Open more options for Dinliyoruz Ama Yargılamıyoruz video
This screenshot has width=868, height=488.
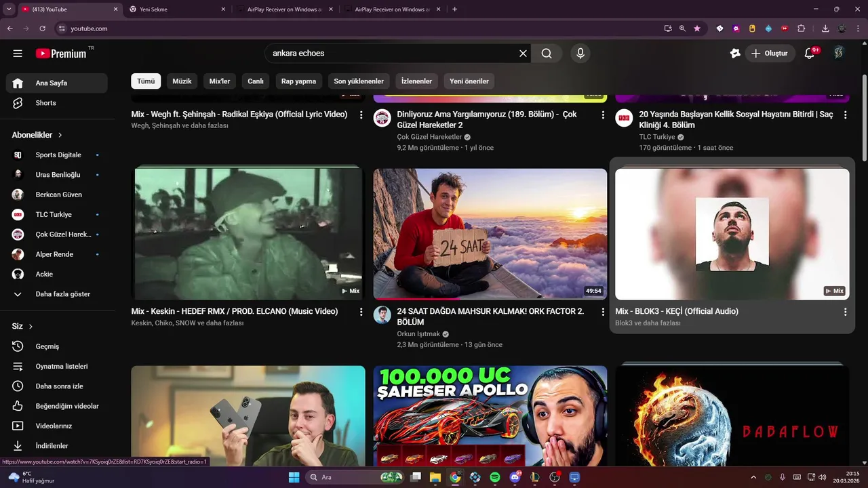(x=603, y=115)
